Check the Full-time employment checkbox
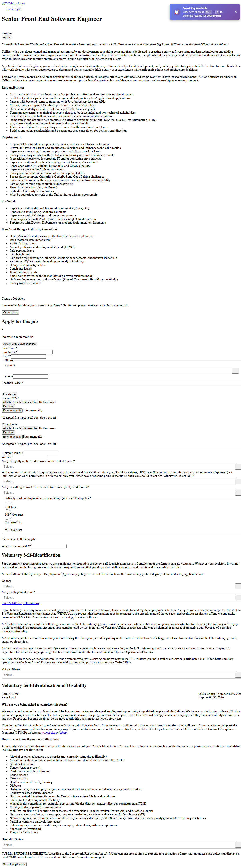 7,503
